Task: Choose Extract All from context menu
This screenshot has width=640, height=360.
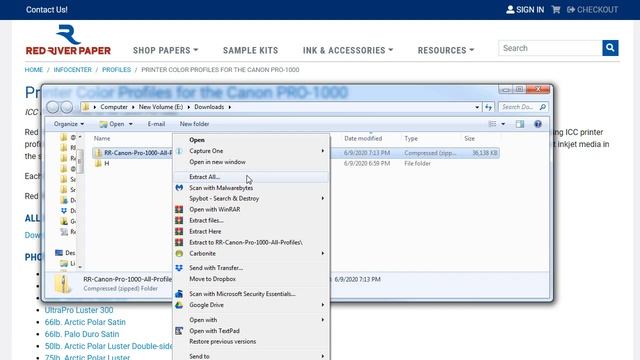Action: click(x=251, y=177)
